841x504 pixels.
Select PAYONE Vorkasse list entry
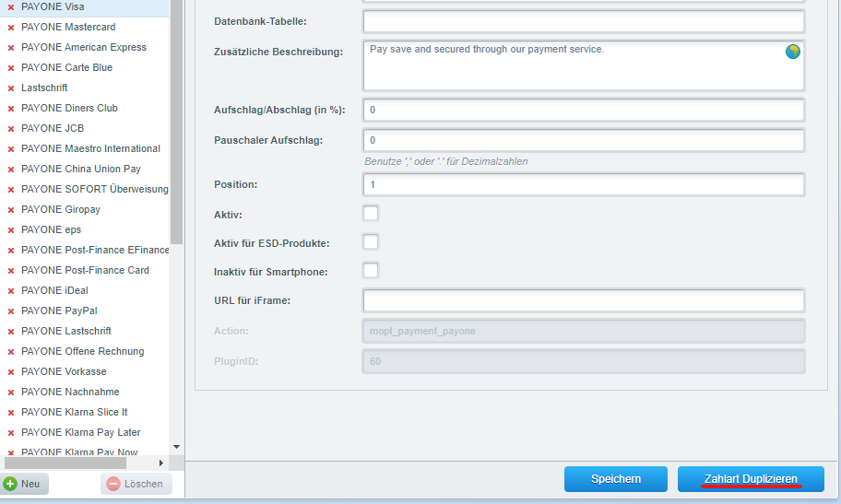click(84, 371)
